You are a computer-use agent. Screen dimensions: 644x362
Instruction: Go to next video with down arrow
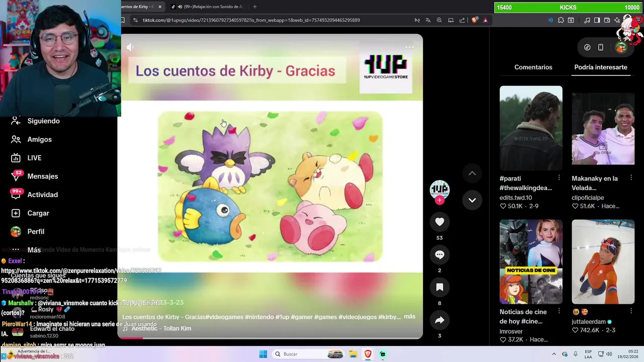[472, 200]
